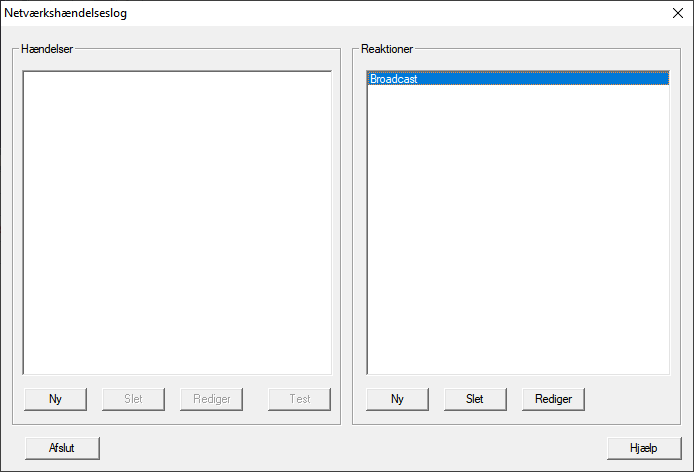Delete reaction using Slet under Reaktioner
The height and width of the screenshot is (472, 694).
click(x=475, y=399)
